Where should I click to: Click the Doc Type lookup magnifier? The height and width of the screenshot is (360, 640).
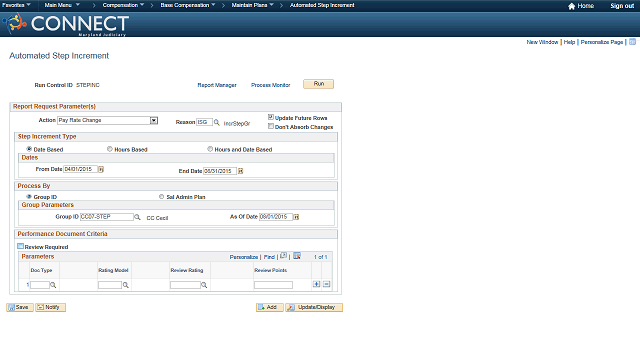coord(53,285)
